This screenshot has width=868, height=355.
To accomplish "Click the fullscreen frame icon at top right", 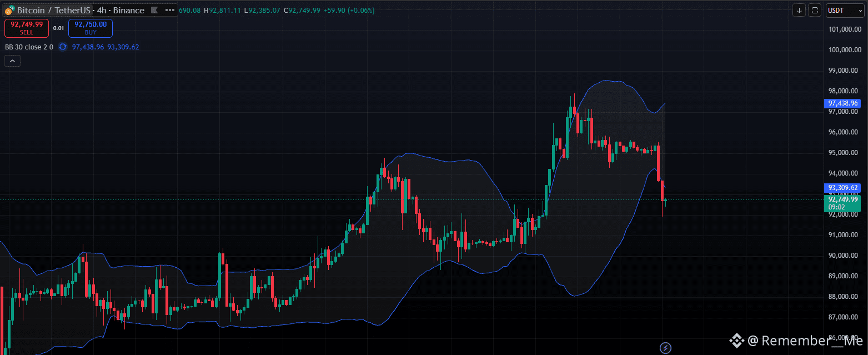I will pos(815,10).
